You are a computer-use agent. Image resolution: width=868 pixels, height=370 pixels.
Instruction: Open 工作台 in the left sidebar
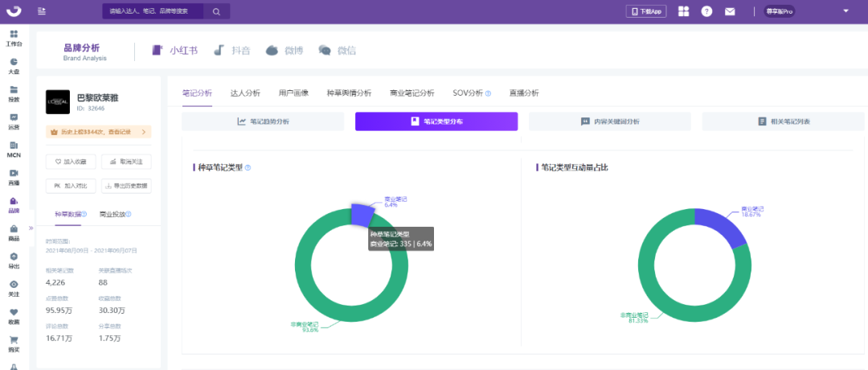click(14, 39)
